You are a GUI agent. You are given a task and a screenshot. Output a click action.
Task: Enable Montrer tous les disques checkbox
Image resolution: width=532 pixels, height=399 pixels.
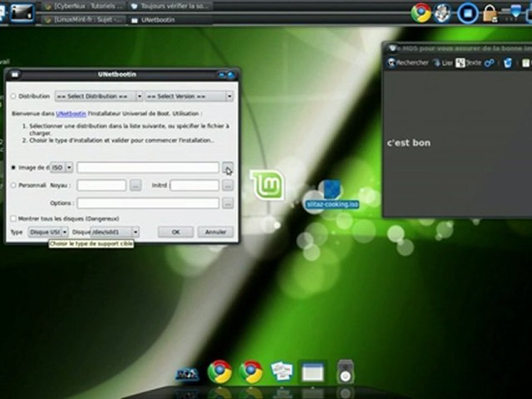pos(13,218)
